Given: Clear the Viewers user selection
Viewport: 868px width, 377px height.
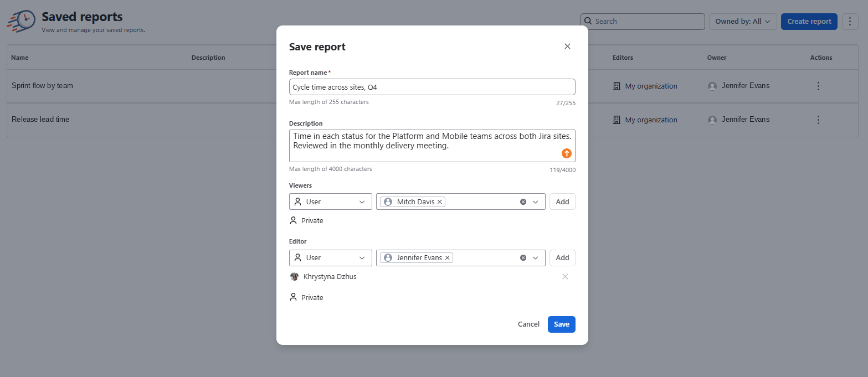Looking at the screenshot, I should [x=523, y=202].
